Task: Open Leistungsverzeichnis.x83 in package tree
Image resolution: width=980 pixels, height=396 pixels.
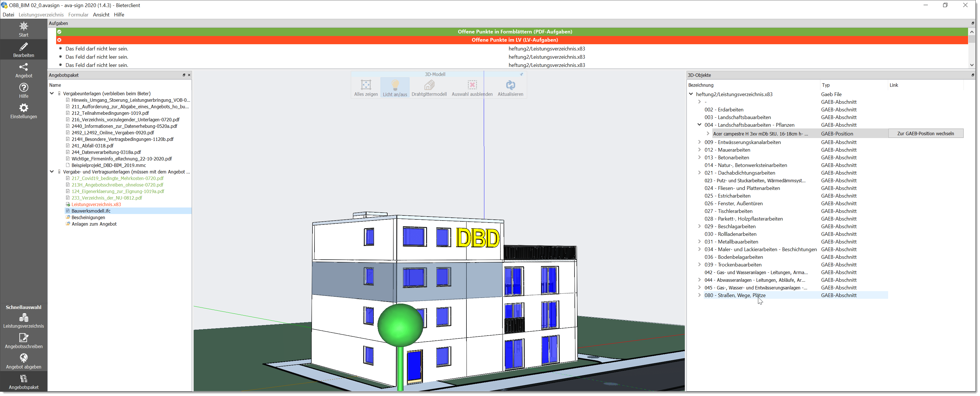Action: (96, 204)
